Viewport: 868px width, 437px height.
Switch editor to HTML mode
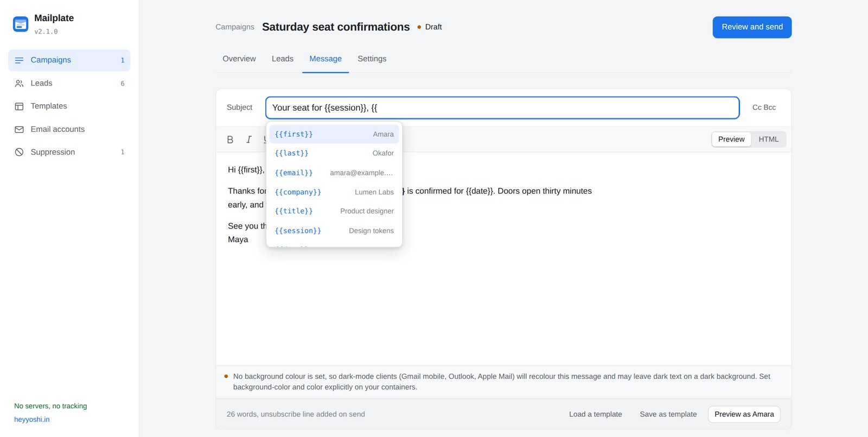(x=768, y=140)
